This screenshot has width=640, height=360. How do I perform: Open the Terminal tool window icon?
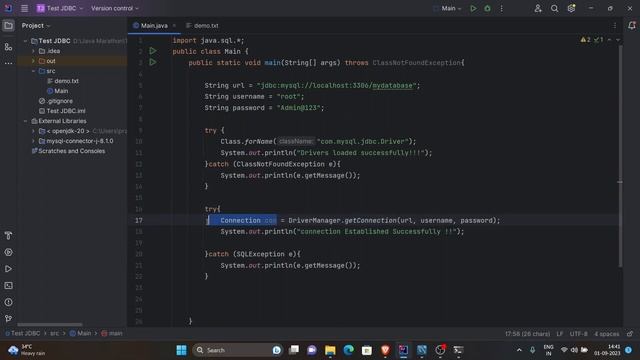click(8, 286)
